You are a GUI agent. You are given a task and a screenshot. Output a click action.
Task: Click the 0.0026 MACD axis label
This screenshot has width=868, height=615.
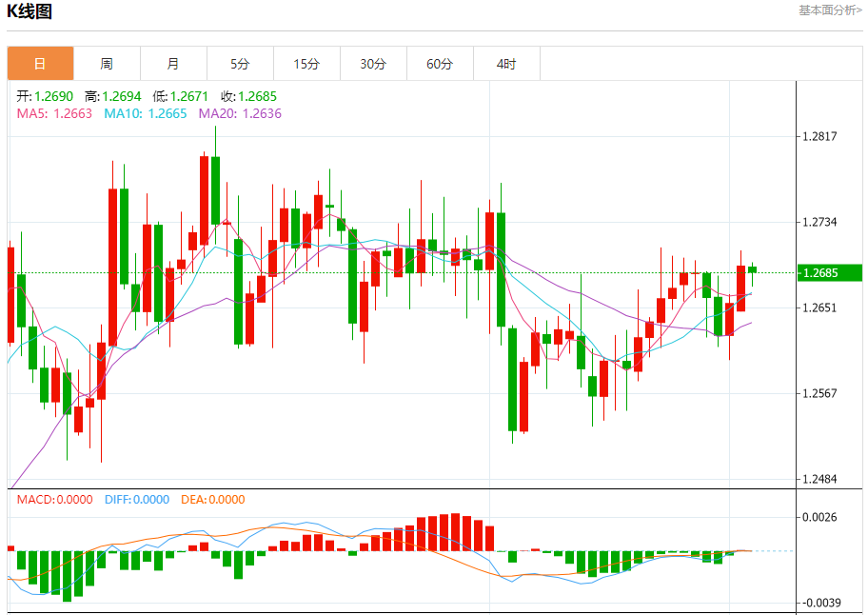coord(819,517)
